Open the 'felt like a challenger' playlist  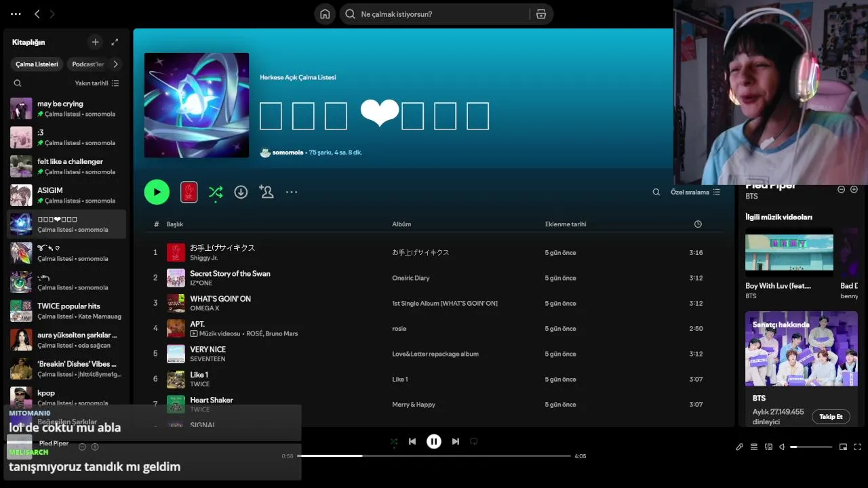tap(66, 166)
